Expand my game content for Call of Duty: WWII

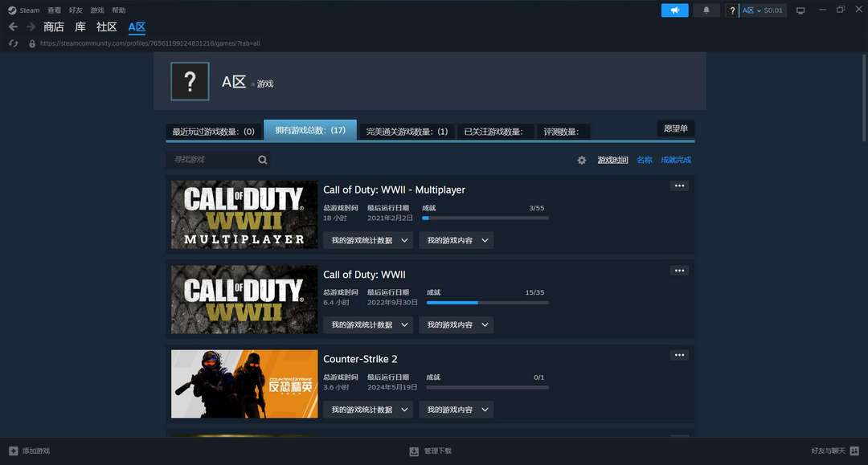pyautogui.click(x=457, y=325)
